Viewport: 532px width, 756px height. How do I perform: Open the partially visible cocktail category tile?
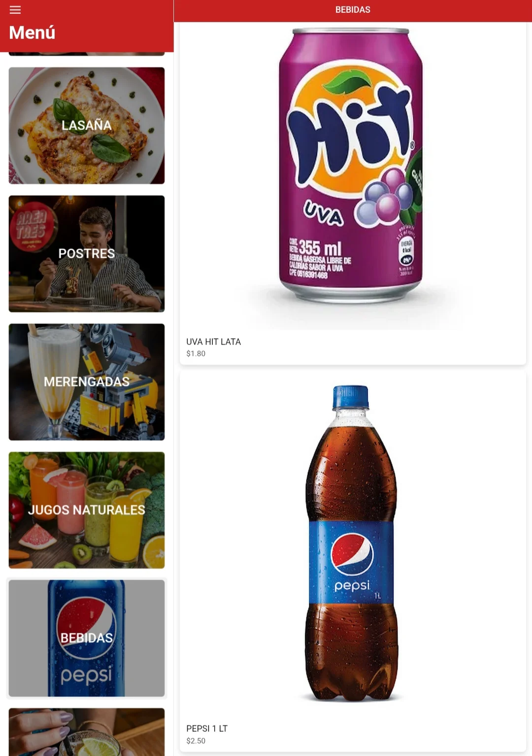click(x=87, y=732)
